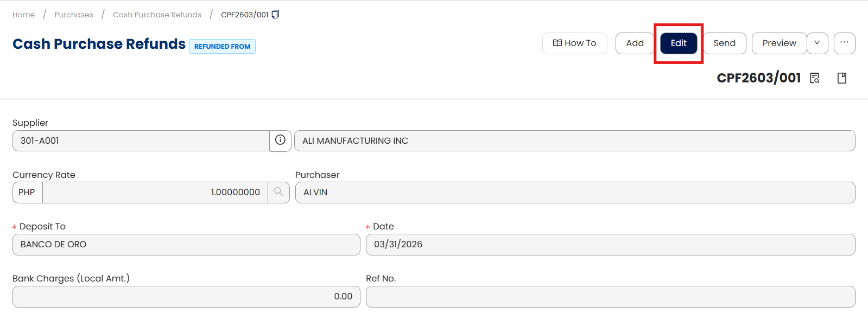Viewport: 868px width, 320px height.
Task: Click the Preview button
Action: (x=779, y=43)
